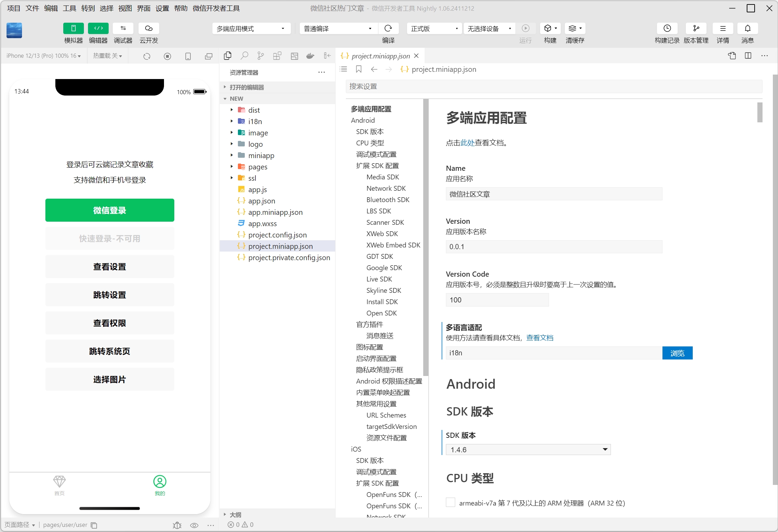Open the Docker whale icon
Image resolution: width=778 pixels, height=532 pixels.
pos(310,56)
